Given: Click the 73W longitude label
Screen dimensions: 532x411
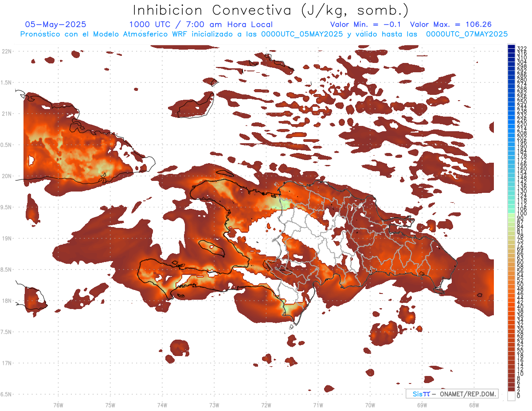Looking at the screenshot, I should 214,405.
